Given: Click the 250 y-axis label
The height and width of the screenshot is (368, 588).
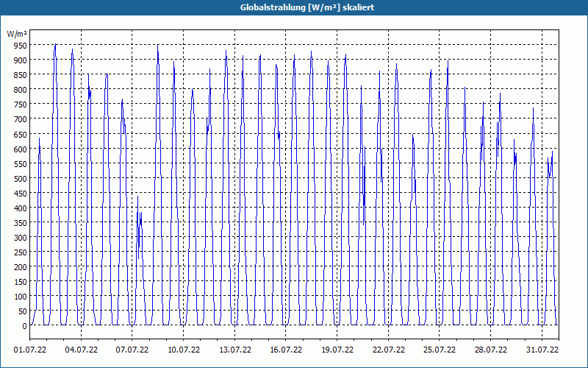Looking at the screenshot, I should [x=20, y=252].
